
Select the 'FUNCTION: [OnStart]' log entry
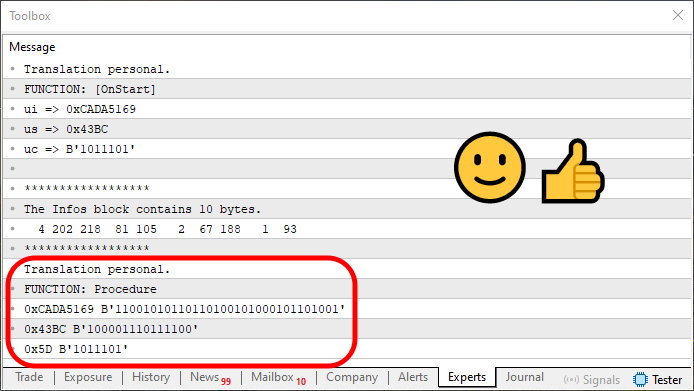click(347, 89)
